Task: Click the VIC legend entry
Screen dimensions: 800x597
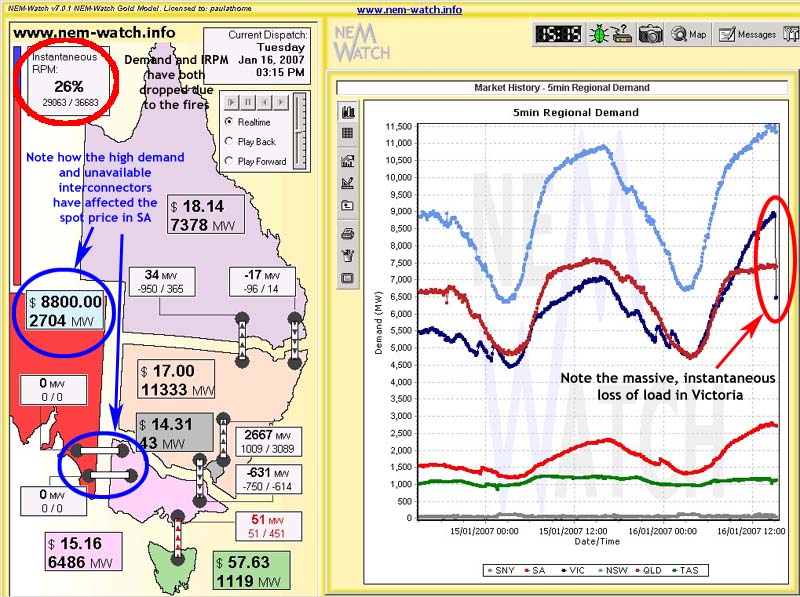Action: 572,570
